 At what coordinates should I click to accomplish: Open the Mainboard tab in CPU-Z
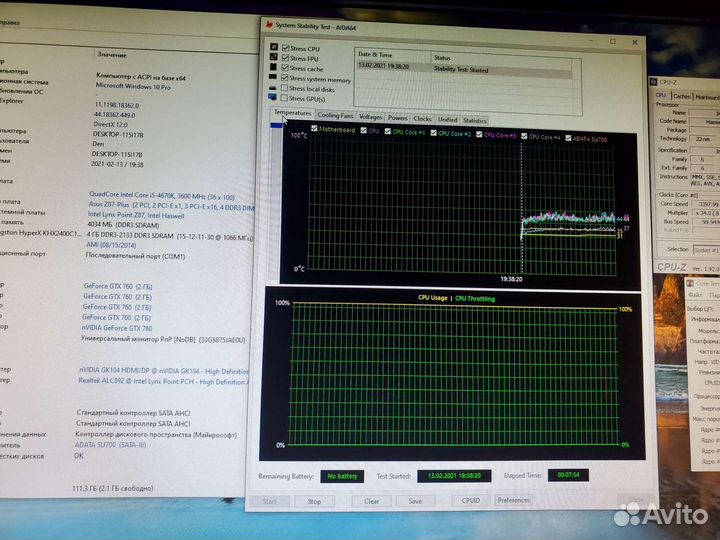click(708, 97)
